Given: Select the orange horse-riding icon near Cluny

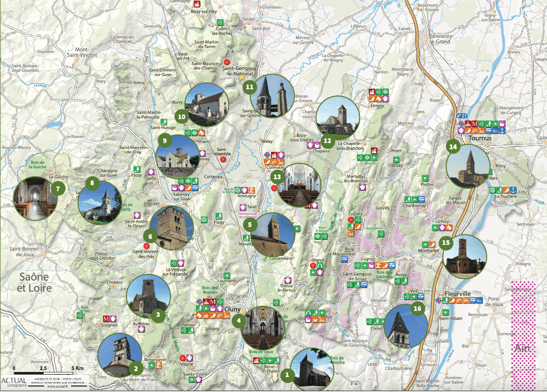Looking at the screenshot, I should coord(198,316).
